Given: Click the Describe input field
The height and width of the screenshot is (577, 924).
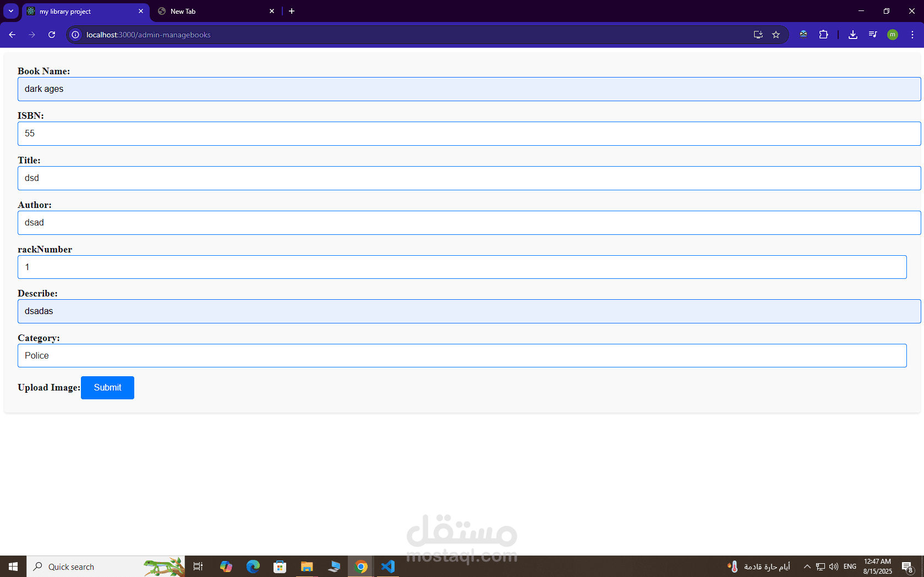Looking at the screenshot, I should [469, 311].
